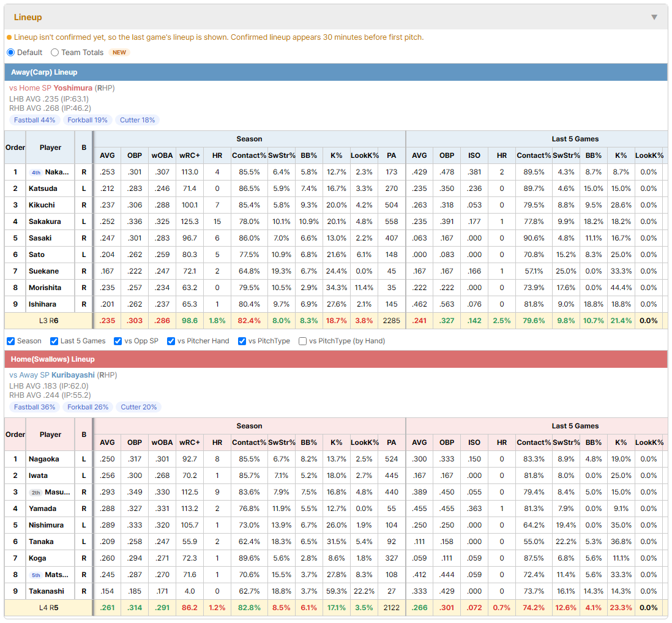Click player name Yamada
Viewport: 672px width, 623px height.
42,509
